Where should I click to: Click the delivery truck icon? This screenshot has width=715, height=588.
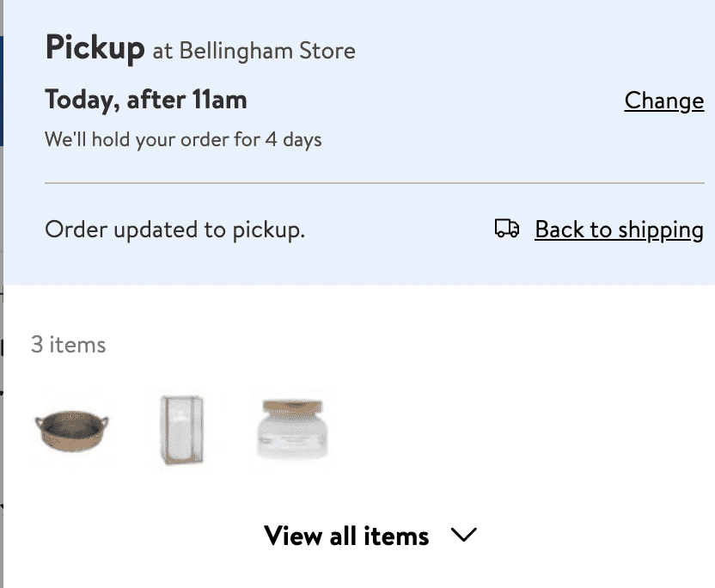507,229
